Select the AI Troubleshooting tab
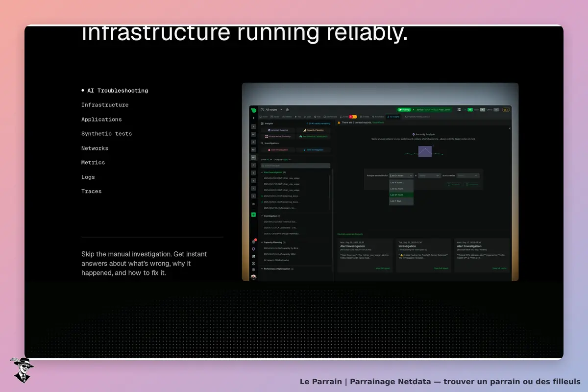 [x=118, y=91]
